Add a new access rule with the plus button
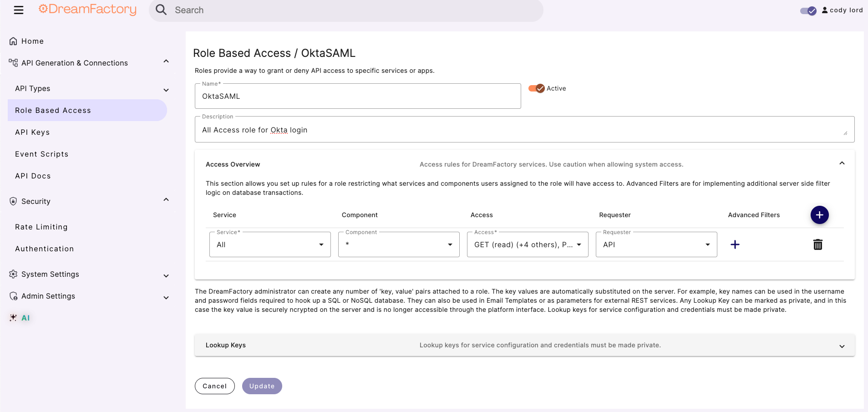 (819, 214)
